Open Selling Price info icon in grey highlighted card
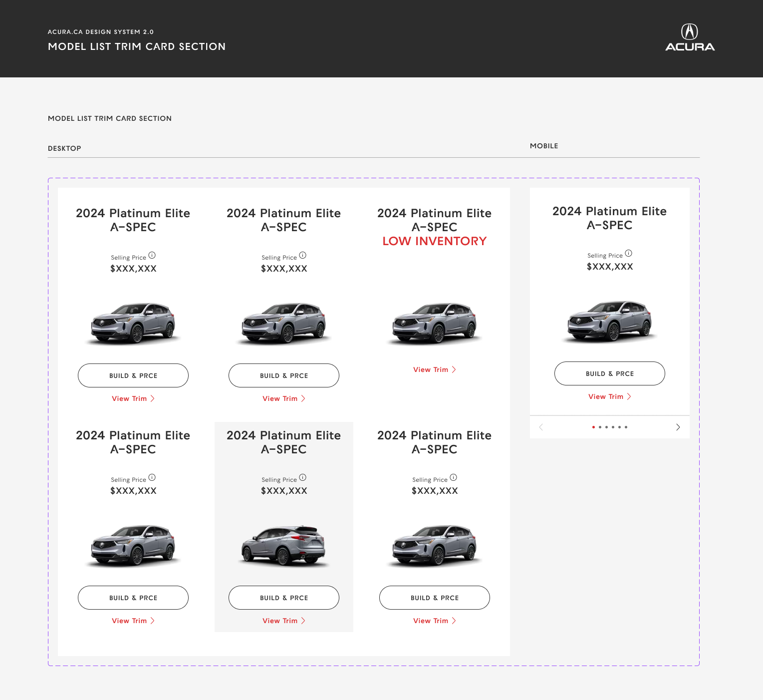763x700 pixels. click(x=303, y=477)
